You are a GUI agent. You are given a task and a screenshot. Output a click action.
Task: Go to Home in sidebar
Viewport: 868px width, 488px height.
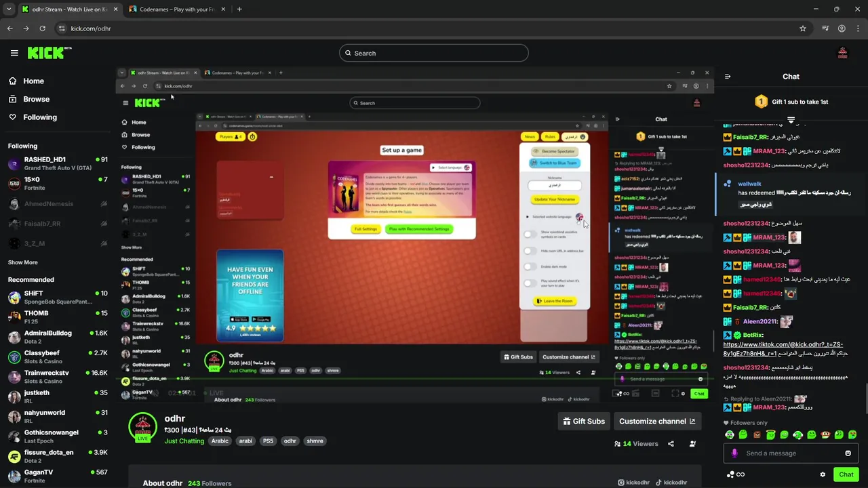26,81
